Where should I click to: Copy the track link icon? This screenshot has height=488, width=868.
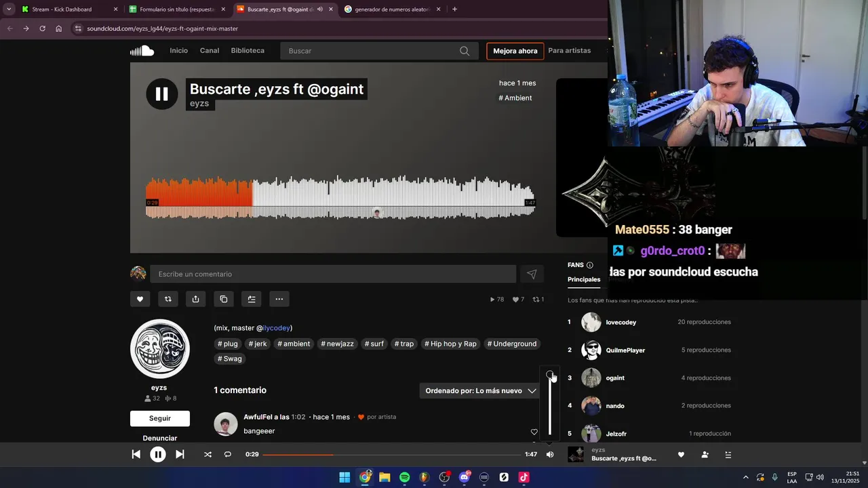[223, 299]
